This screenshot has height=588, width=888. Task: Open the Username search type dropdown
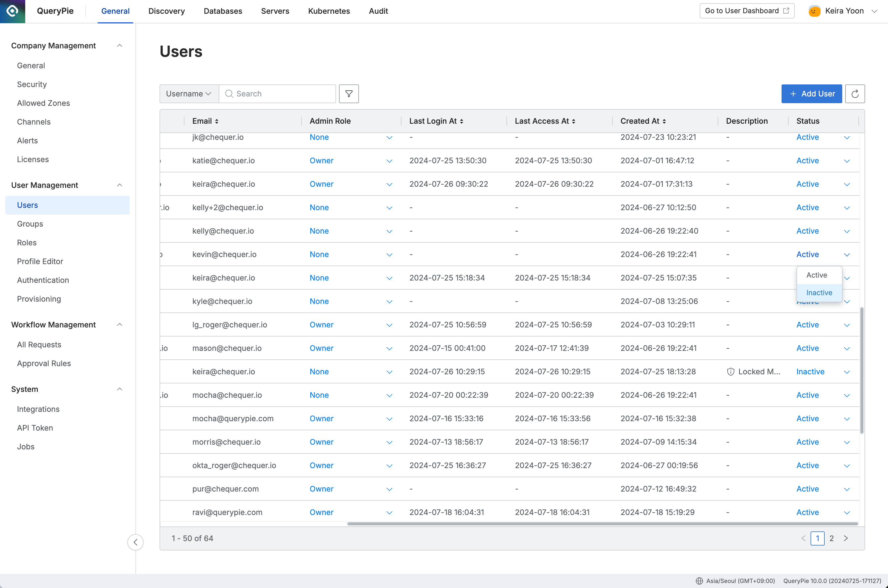tap(188, 94)
